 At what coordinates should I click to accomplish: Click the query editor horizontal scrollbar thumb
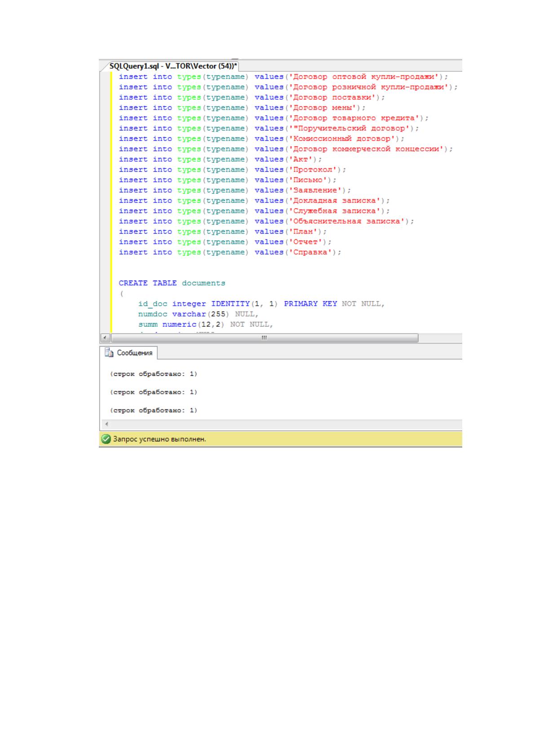[265, 338]
